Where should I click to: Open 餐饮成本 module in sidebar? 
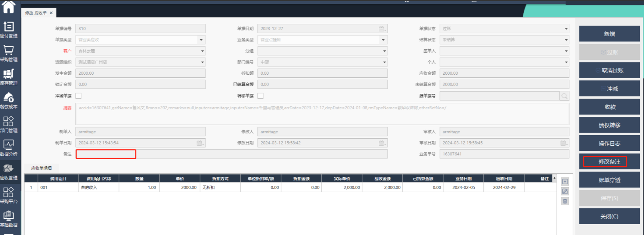[x=9, y=101]
